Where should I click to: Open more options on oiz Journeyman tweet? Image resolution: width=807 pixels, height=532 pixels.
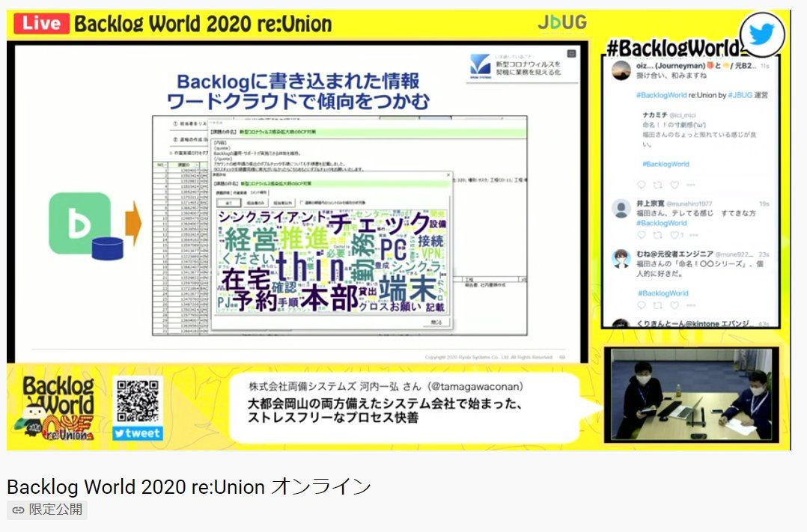click(691, 185)
